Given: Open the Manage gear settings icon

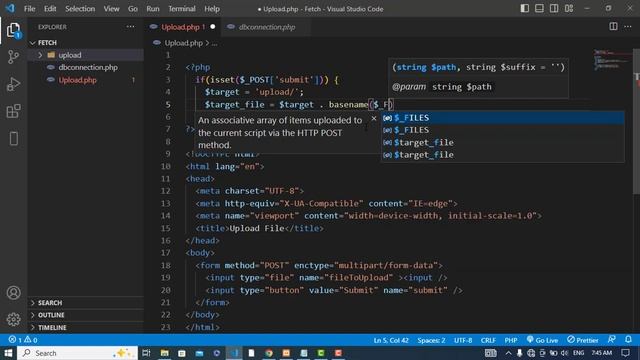Looking at the screenshot, I should pos(13,319).
